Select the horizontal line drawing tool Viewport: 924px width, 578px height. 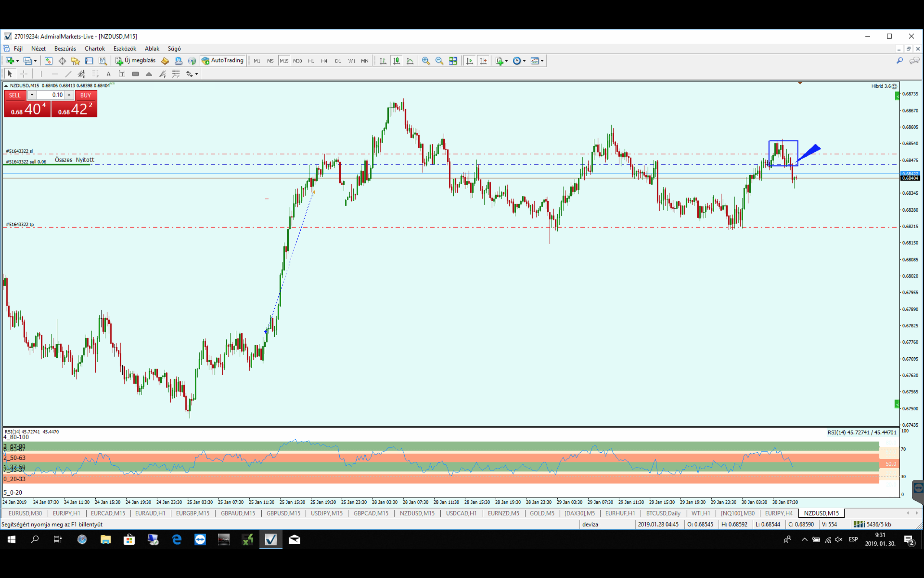tap(55, 74)
